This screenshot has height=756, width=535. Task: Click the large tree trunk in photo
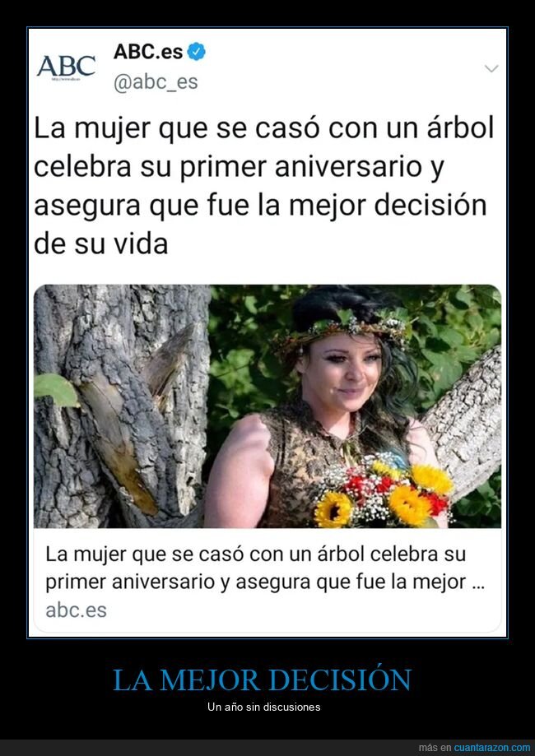[122, 406]
